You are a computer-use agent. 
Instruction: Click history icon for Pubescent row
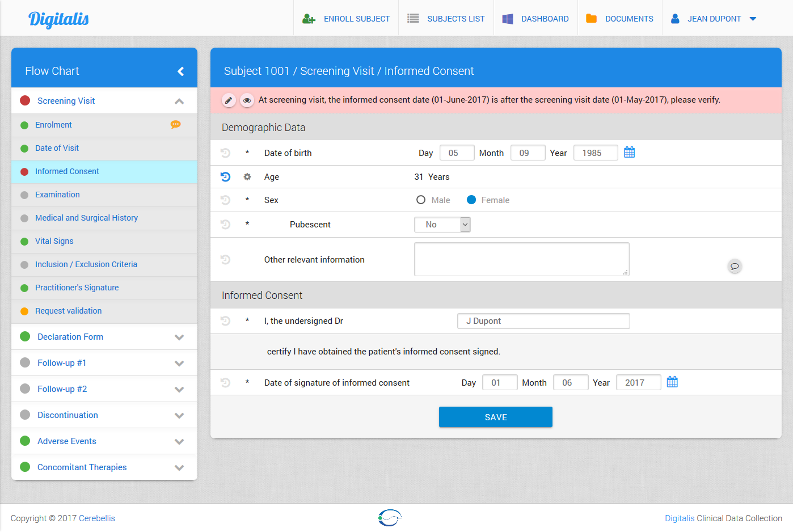[x=225, y=225]
